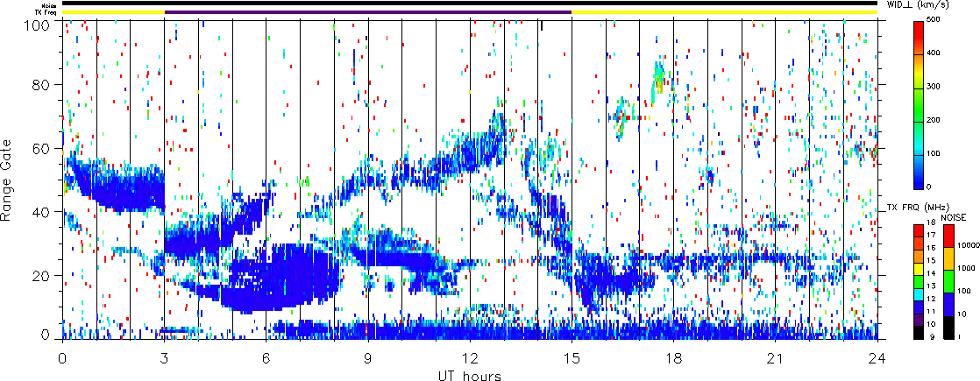Click the 'WID_L (km/s)' colorbar title
Image resolution: width=980 pixels, height=381 pixels.
coord(930,5)
